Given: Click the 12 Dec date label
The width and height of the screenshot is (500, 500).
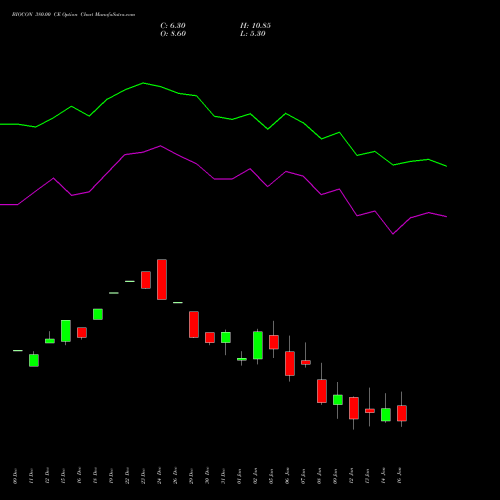Looking at the screenshot, I should [47, 476].
